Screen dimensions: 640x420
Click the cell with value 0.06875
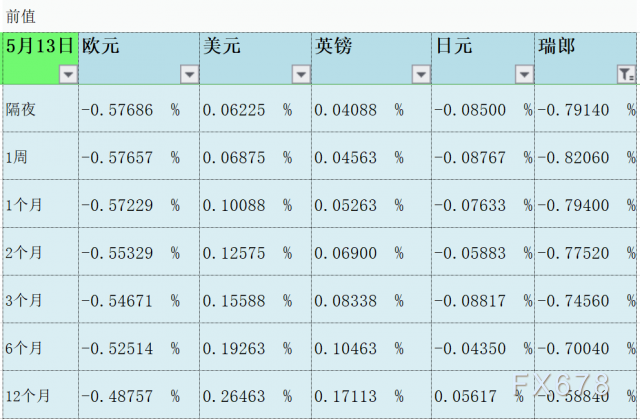(256, 156)
